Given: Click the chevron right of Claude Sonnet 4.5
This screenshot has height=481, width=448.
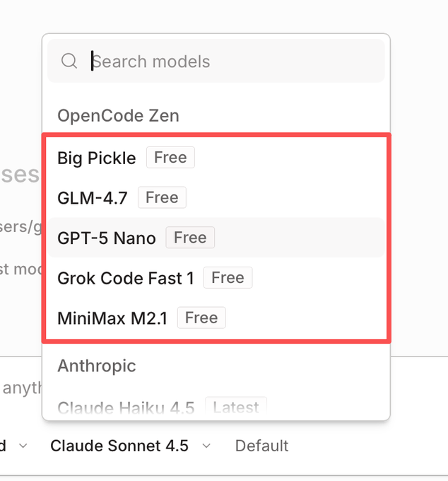Looking at the screenshot, I should click(x=206, y=446).
